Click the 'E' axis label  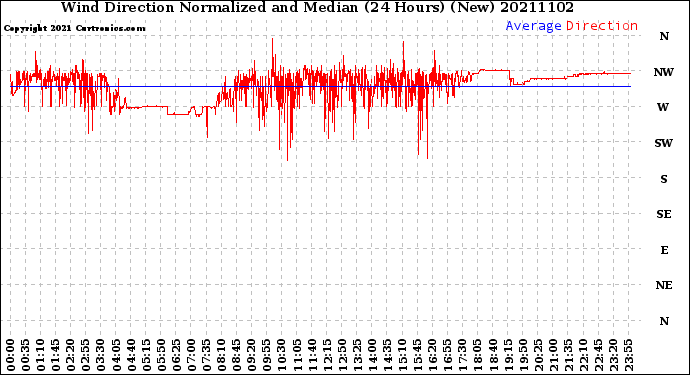coord(664,250)
